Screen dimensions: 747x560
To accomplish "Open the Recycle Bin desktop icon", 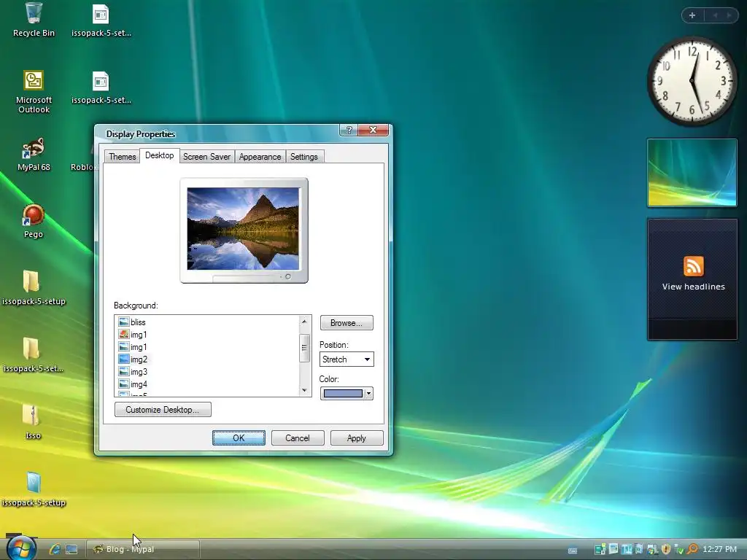I will tap(34, 20).
